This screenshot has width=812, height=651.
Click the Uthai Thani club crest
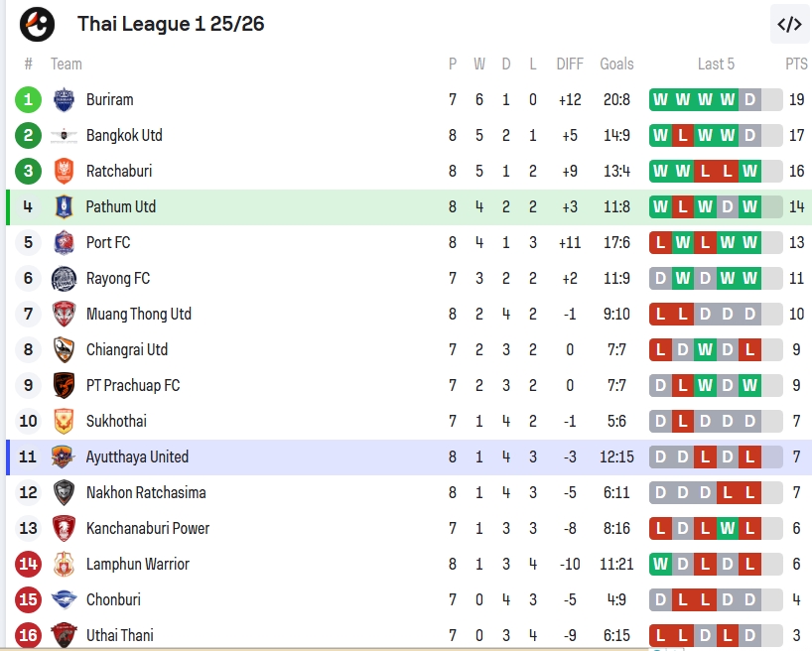(64, 634)
